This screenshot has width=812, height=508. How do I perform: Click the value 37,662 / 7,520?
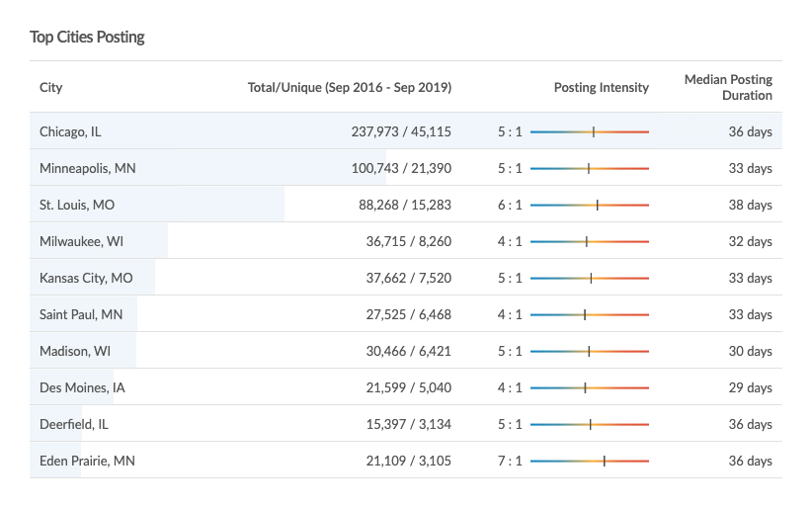(x=409, y=278)
